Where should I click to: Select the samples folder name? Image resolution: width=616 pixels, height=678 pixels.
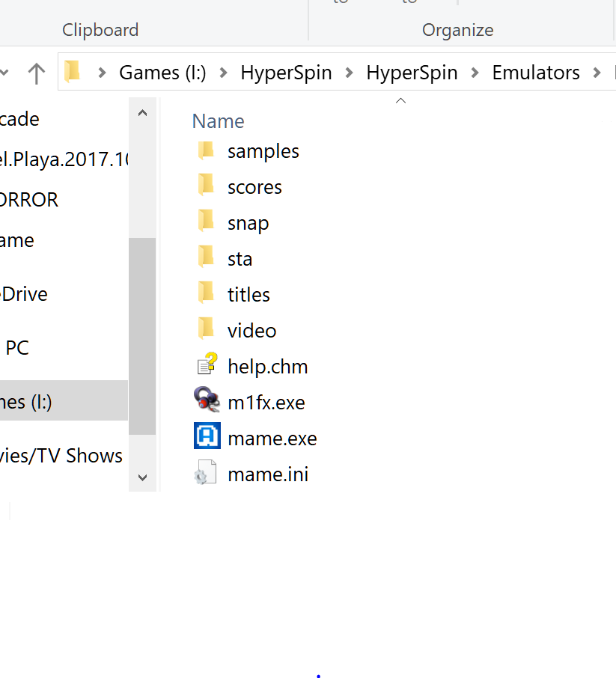point(263,152)
